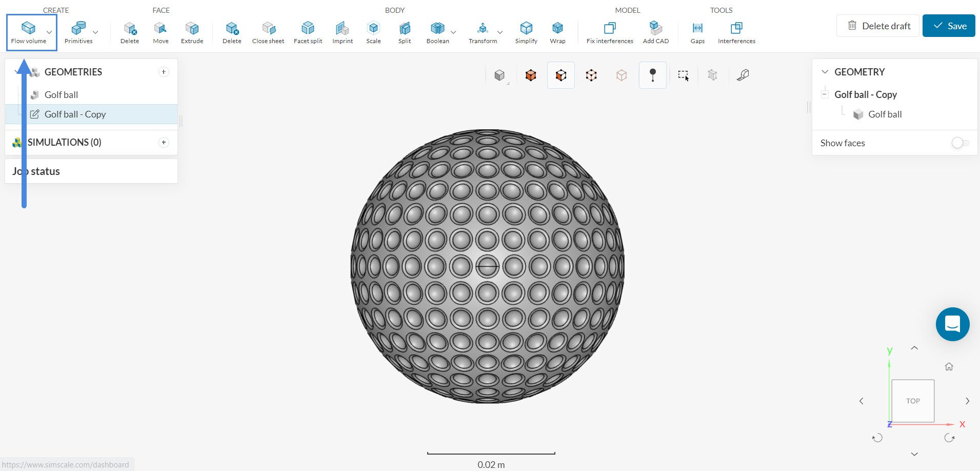Select the Imprint tool
980x471 pixels.
pyautogui.click(x=342, y=32)
